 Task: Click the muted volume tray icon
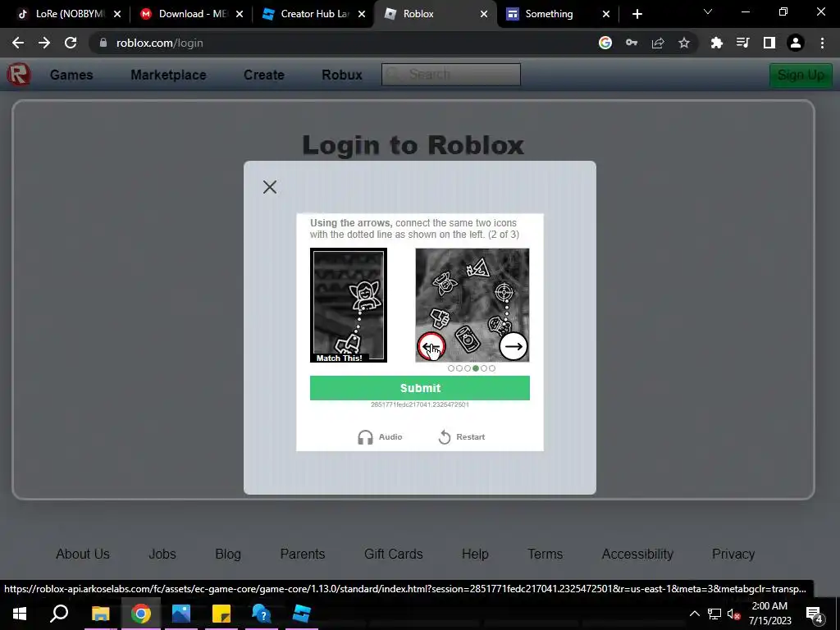tap(734, 614)
